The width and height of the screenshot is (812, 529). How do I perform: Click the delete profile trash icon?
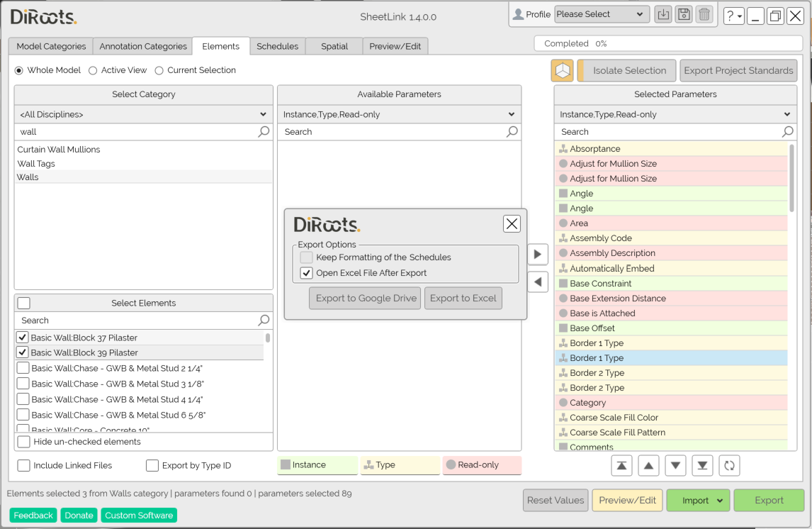click(704, 15)
